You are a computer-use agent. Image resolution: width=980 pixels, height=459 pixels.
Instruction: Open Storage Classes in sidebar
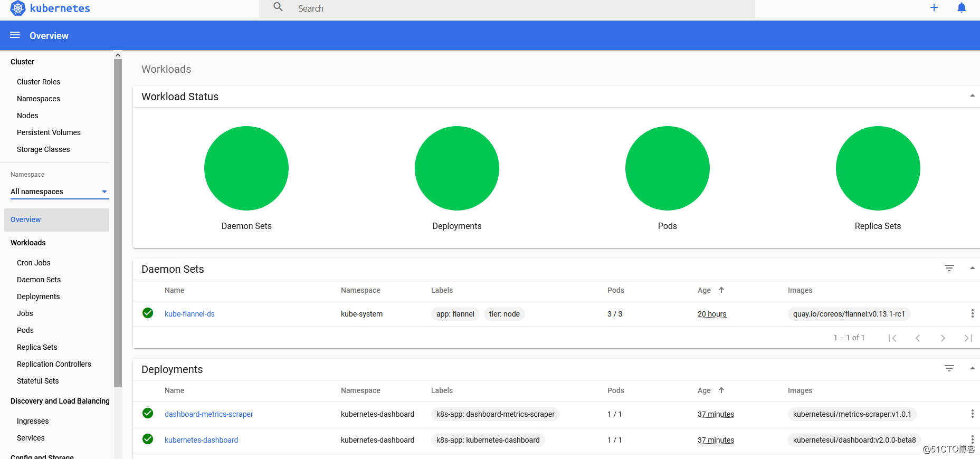pos(43,149)
